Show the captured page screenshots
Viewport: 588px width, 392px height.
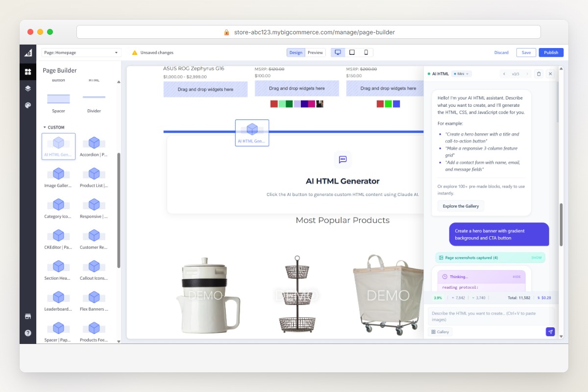[536, 257]
